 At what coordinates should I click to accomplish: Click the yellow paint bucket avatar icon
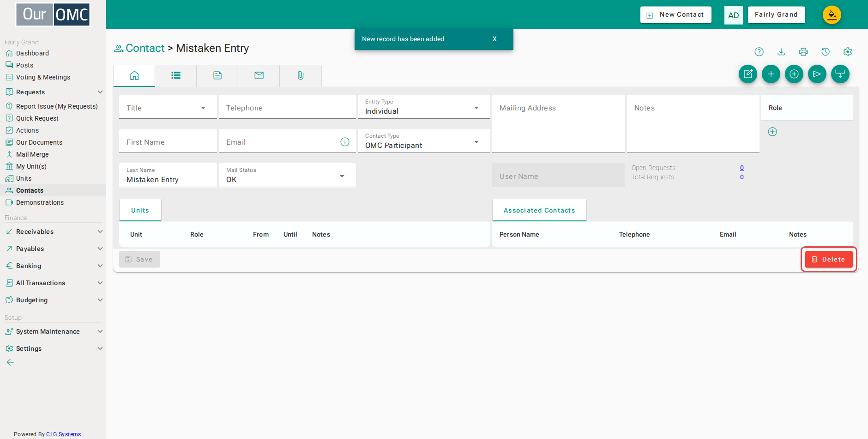(832, 15)
